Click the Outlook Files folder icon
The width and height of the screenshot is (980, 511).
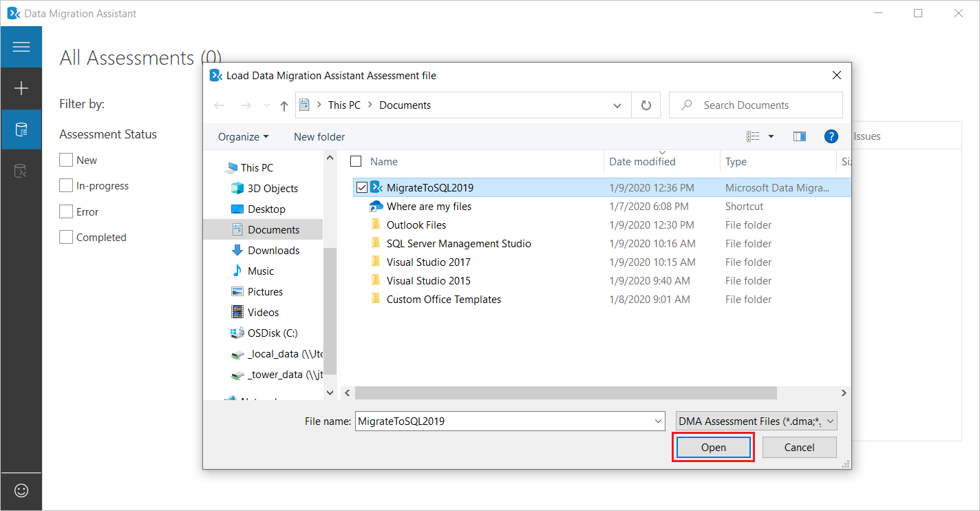coord(376,225)
